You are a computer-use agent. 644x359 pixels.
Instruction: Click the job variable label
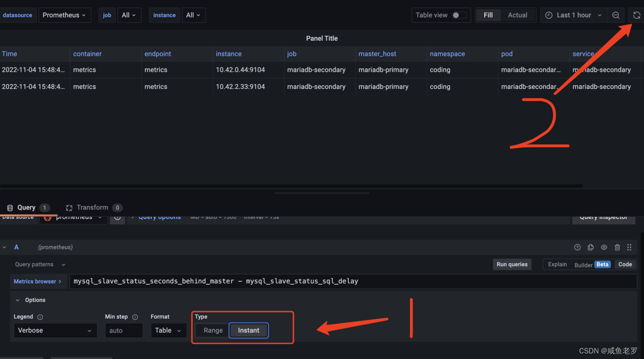pyautogui.click(x=107, y=15)
